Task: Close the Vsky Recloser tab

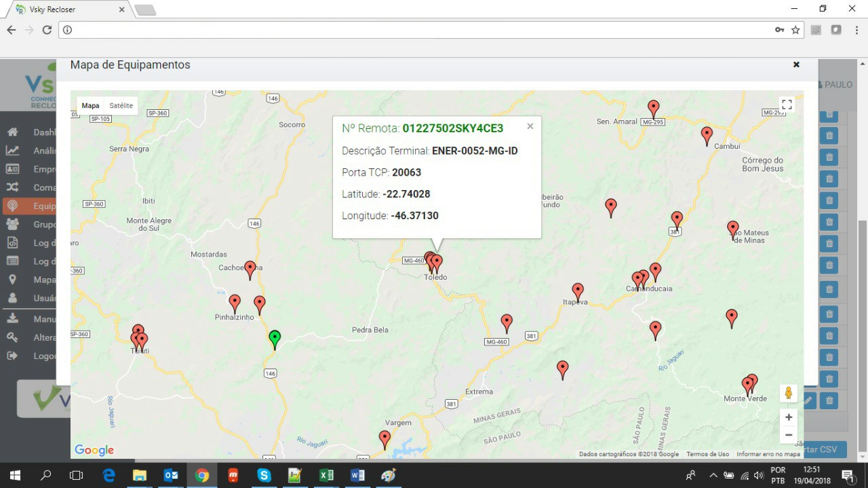Action: (x=122, y=10)
